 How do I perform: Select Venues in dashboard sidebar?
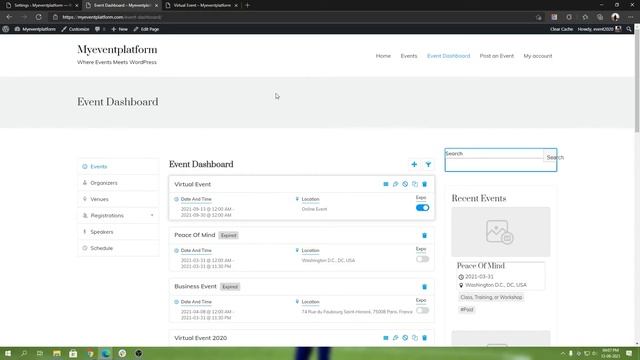tap(118, 199)
